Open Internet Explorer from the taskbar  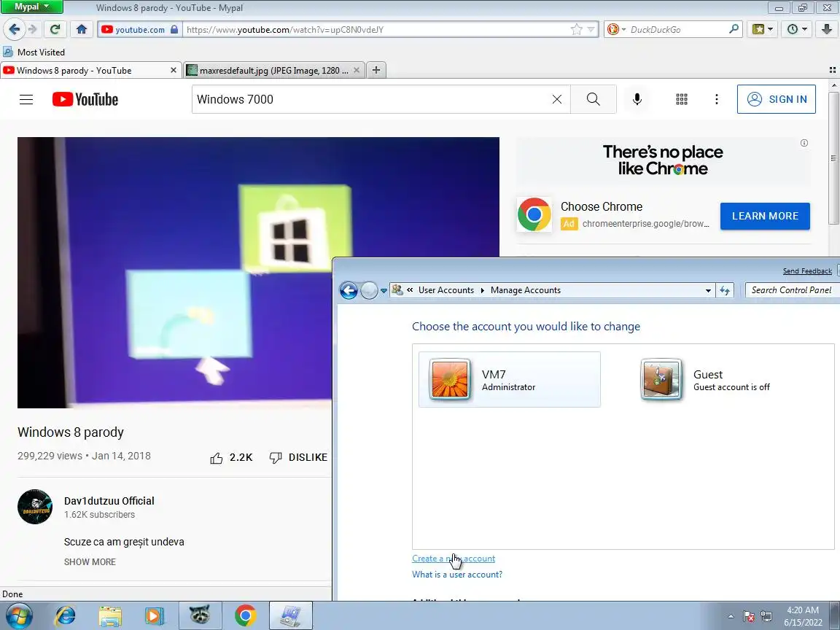66,615
